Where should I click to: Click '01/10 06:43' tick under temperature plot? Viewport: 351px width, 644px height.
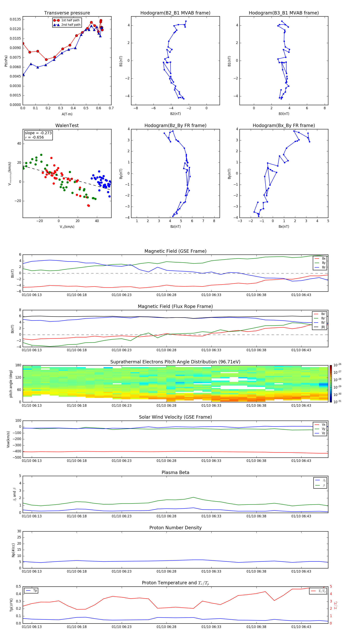point(301,627)
